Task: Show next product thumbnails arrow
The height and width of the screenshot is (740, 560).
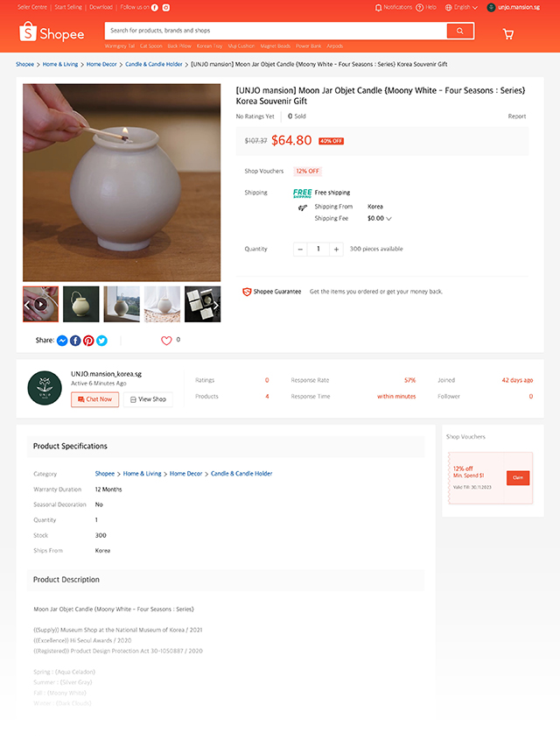Action: tap(216, 305)
